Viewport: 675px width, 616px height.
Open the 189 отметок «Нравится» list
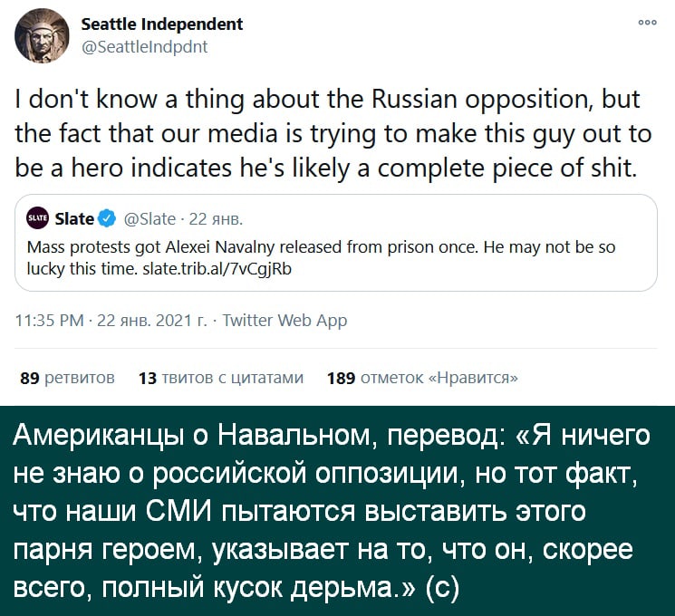422,378
